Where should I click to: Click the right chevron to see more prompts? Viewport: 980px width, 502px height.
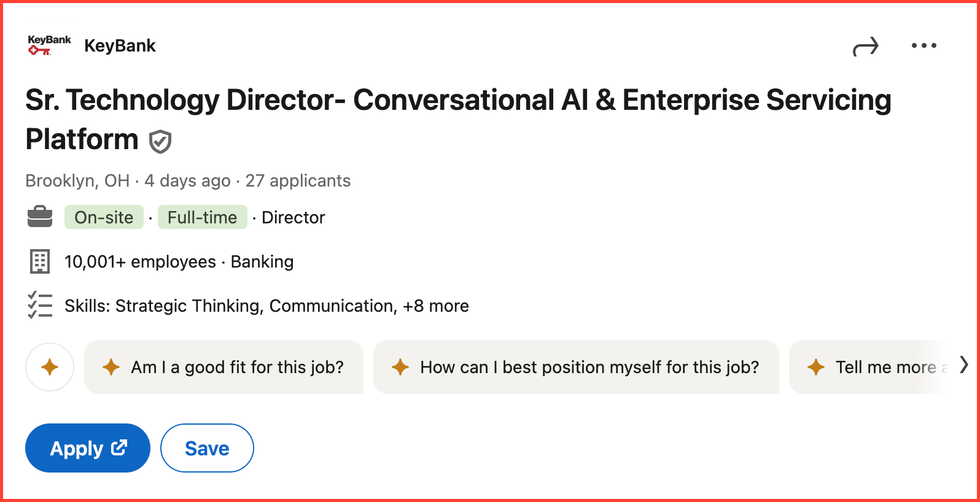tap(963, 367)
